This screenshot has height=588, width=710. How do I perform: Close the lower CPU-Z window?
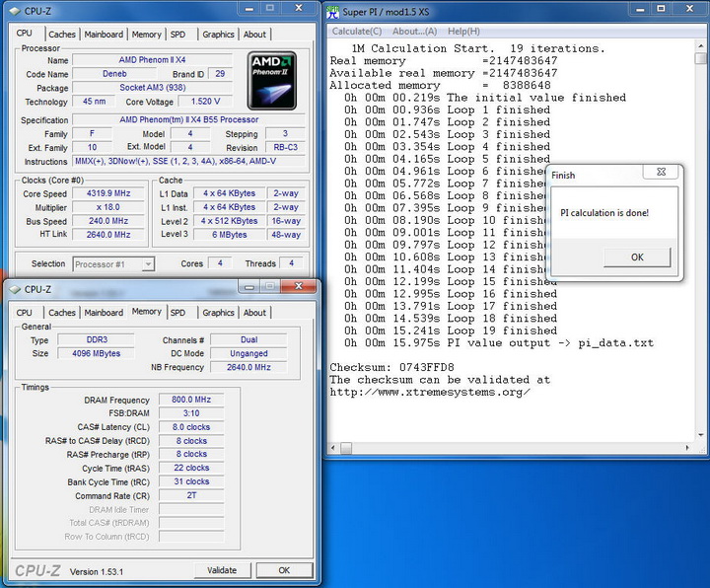pos(299,286)
